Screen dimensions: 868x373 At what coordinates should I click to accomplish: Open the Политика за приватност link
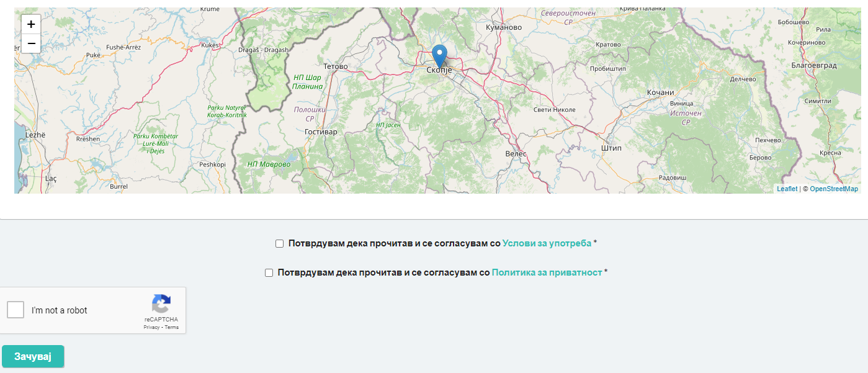pos(547,272)
